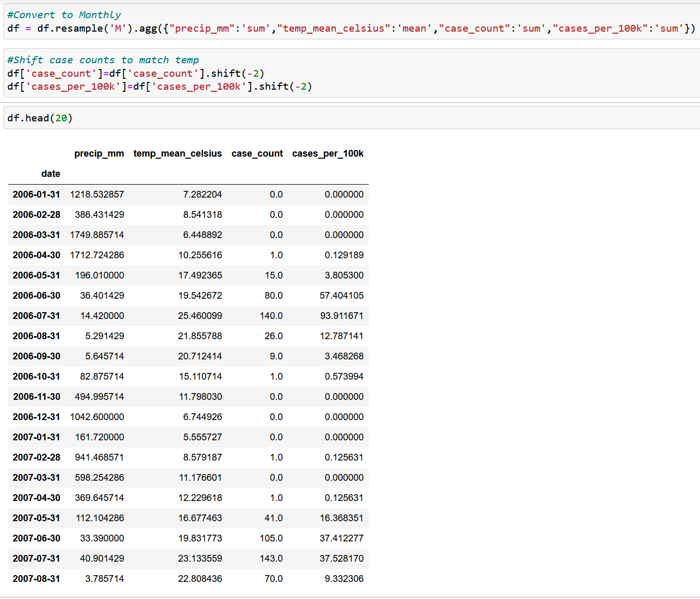Image resolution: width=700 pixels, height=599 pixels.
Task: Click the case_count column header
Action: click(257, 154)
